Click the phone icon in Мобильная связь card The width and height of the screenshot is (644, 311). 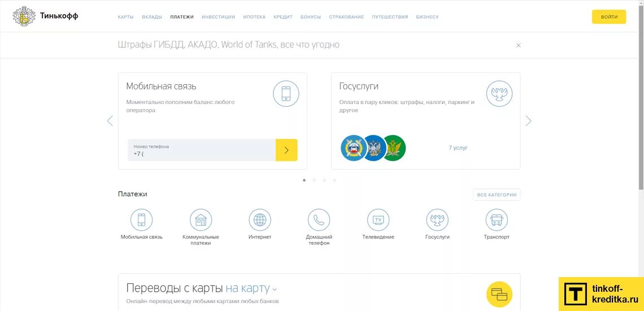click(x=286, y=93)
